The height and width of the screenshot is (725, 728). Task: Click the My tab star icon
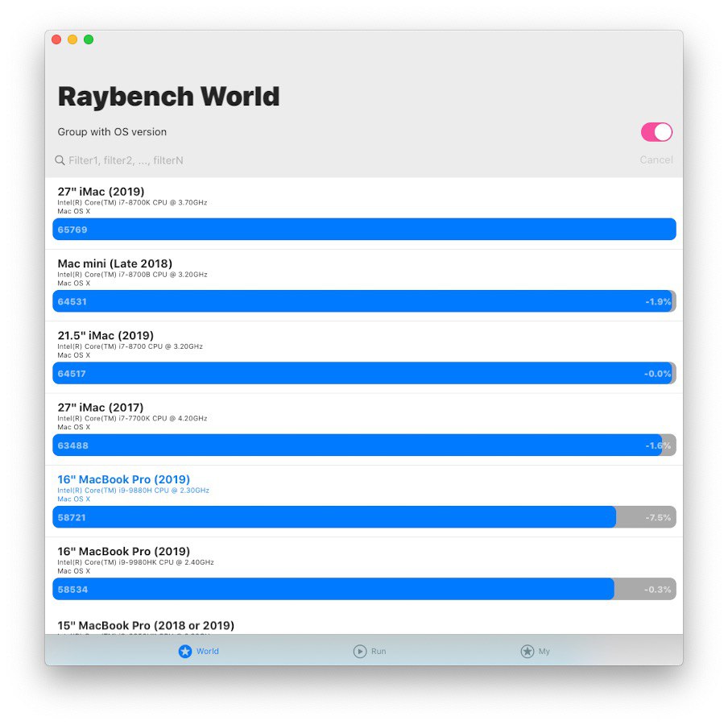click(527, 651)
